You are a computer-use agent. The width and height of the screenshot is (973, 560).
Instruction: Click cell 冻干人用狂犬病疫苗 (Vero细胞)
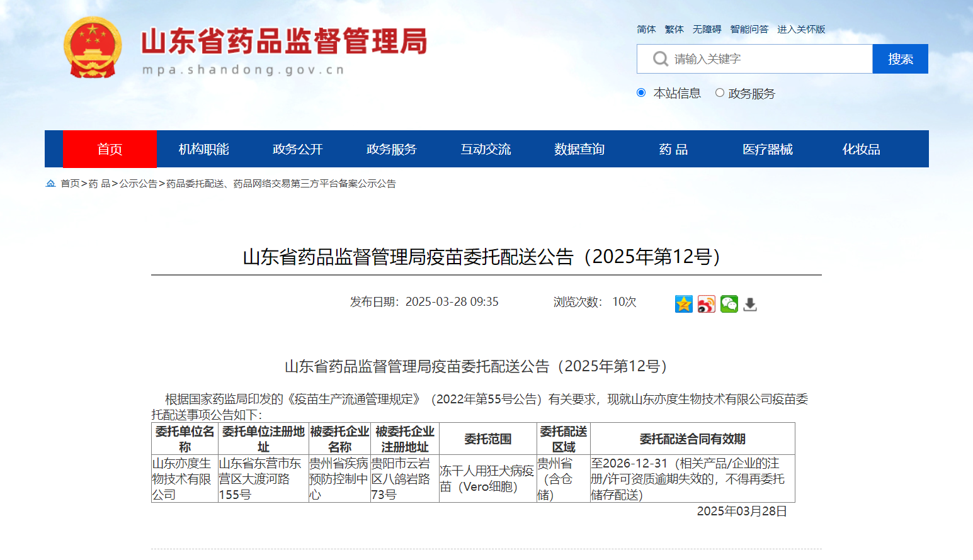[487, 479]
